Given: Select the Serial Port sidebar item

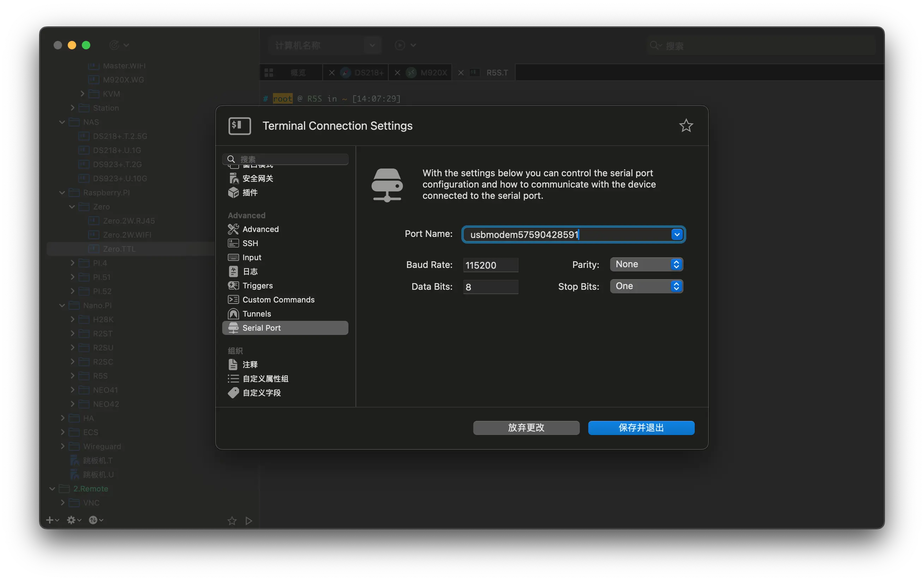Looking at the screenshot, I should [x=261, y=328].
